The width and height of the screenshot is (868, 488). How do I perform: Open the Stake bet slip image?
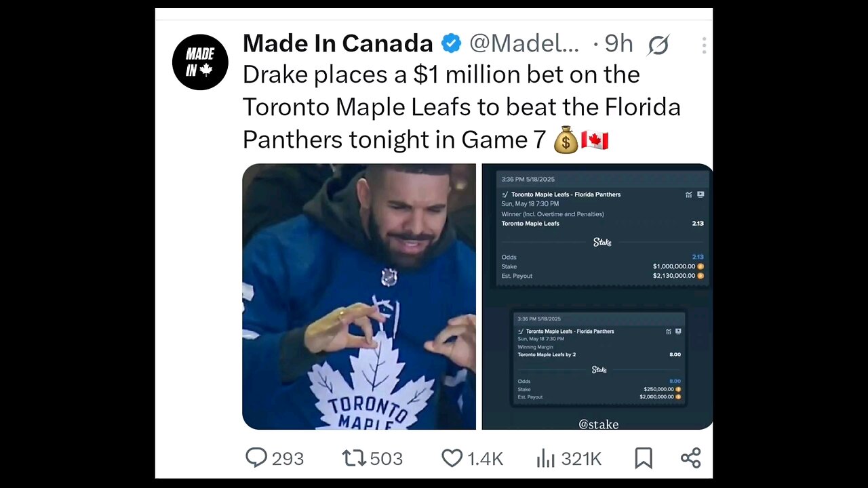click(x=597, y=296)
